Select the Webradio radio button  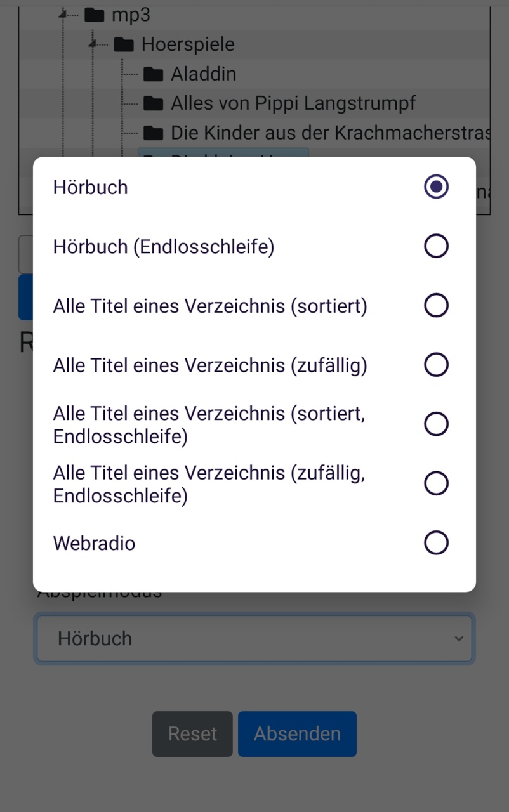[x=436, y=543]
